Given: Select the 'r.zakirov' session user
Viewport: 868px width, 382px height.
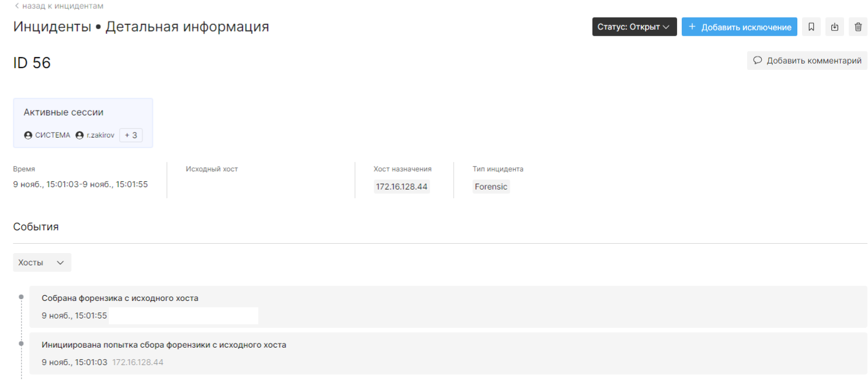Looking at the screenshot, I should pyautogui.click(x=95, y=135).
